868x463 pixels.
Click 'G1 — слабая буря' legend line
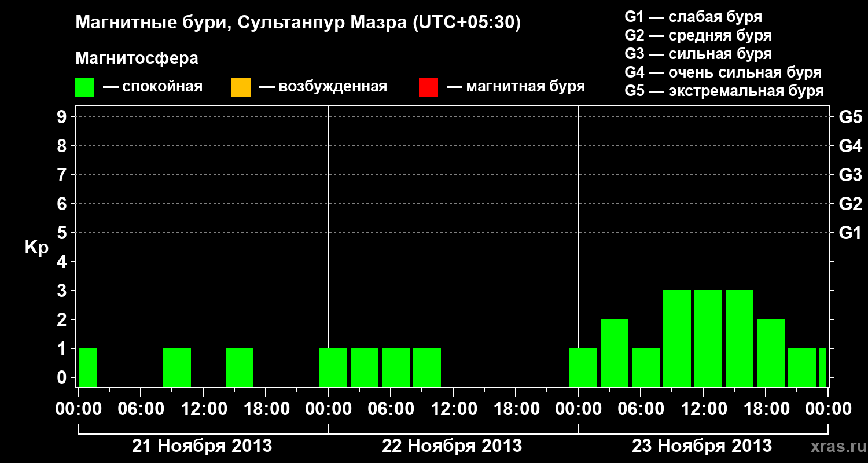click(x=693, y=17)
